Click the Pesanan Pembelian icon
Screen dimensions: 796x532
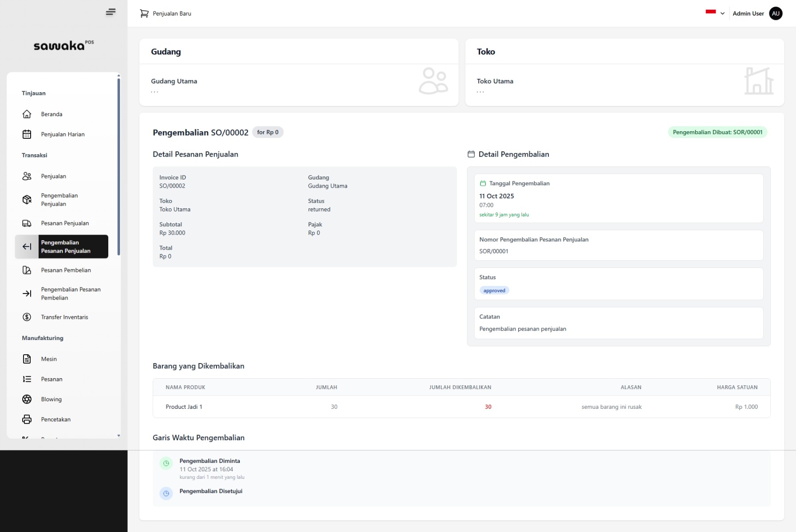(27, 270)
